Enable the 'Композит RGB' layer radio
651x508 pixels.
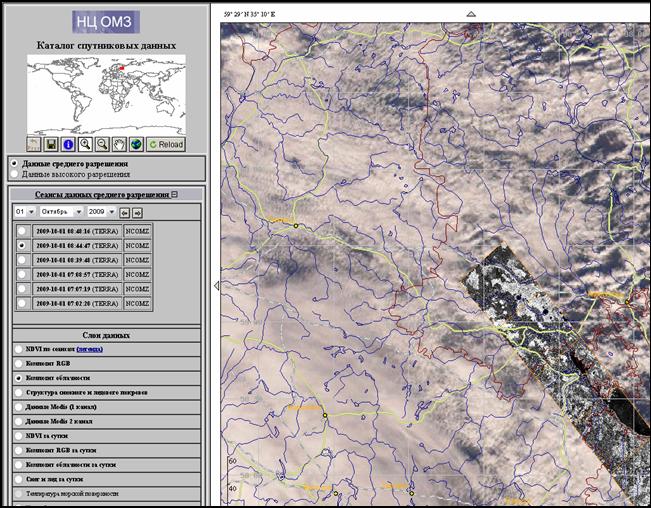coord(17,364)
